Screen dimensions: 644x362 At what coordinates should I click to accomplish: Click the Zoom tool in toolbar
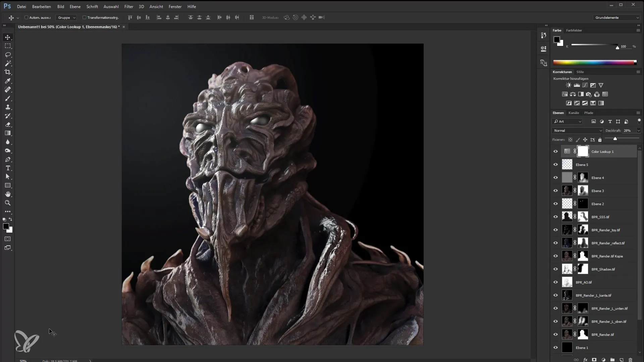pyautogui.click(x=7, y=203)
